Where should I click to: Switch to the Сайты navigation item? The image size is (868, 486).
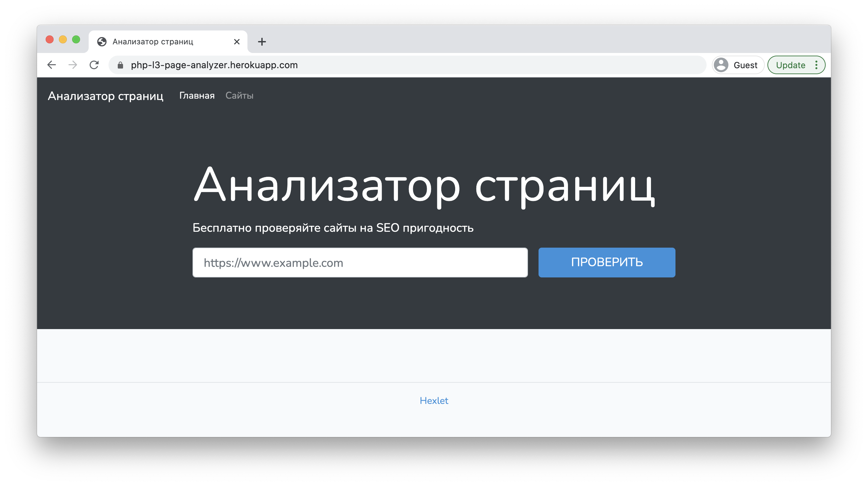pos(239,95)
